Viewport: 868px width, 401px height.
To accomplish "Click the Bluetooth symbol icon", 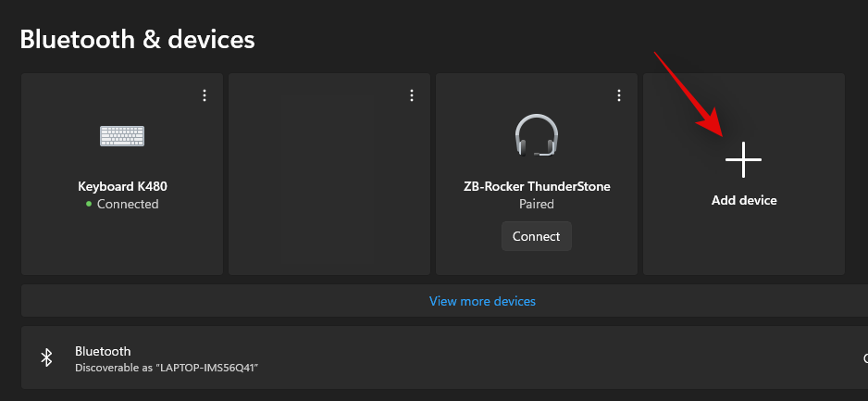I will coord(46,357).
